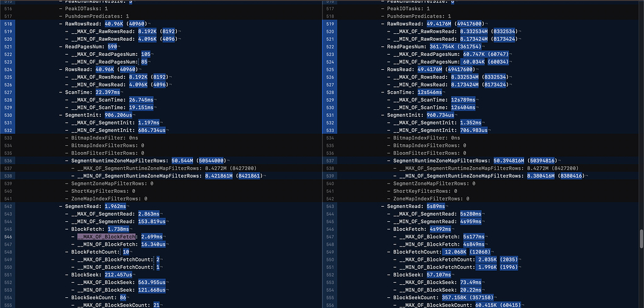Click __MIN_OF_ReadPagesNum value 85
Screen dimensions: 644x308
pyautogui.click(x=144, y=62)
